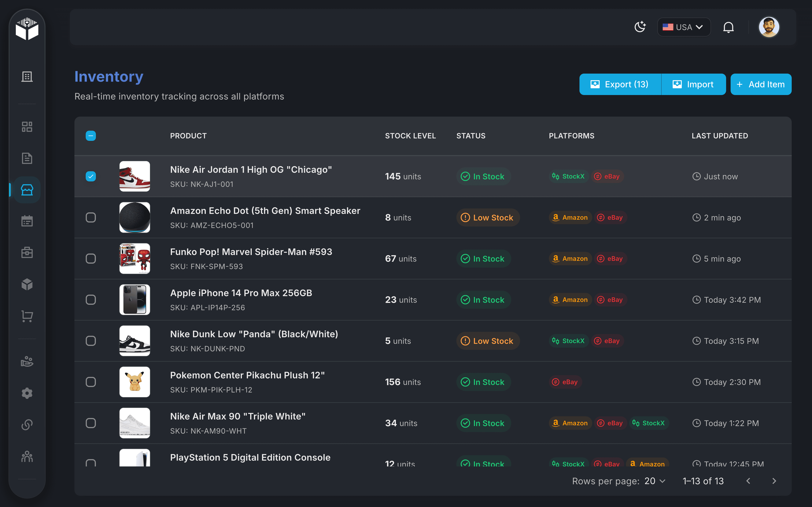Open the package tracking icon in sidebar
This screenshot has width=812, height=507.
click(x=27, y=284)
